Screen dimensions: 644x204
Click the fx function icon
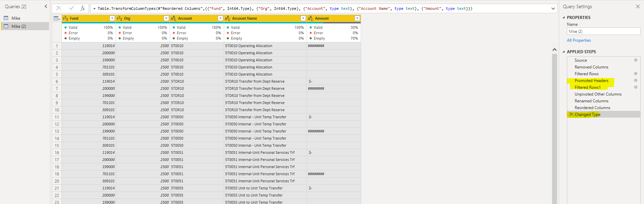82,8
